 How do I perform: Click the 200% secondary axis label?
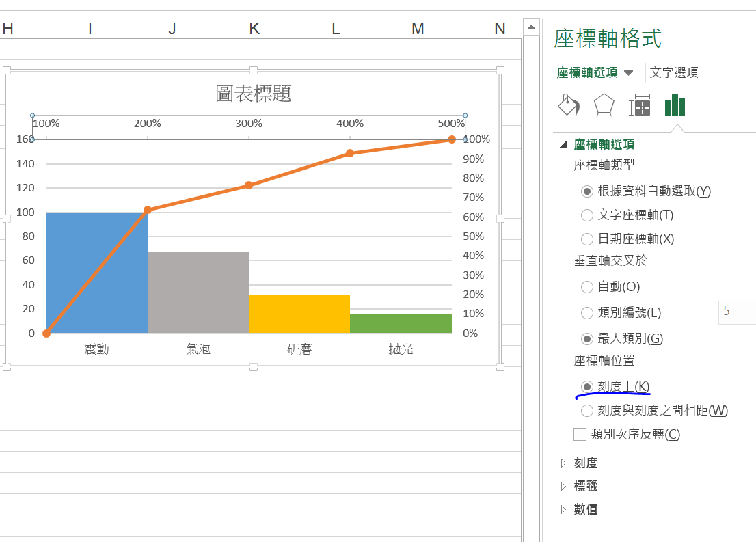point(148,124)
